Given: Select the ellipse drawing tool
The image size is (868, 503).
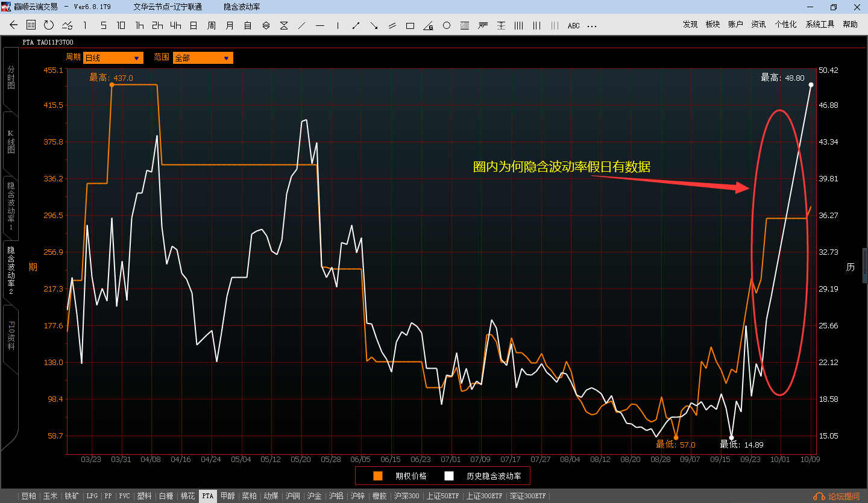Looking at the screenshot, I should click(x=447, y=25).
